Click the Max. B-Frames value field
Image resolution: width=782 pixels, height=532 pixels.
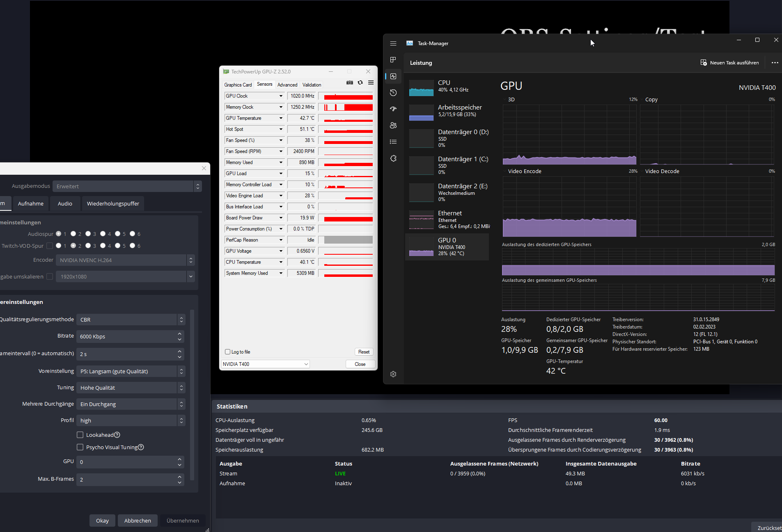point(130,479)
